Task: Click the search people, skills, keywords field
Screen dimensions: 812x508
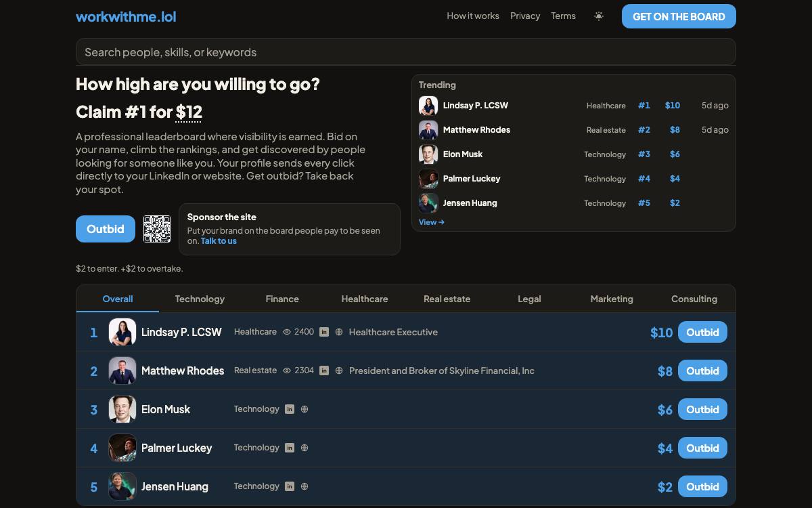Action: coord(406,51)
